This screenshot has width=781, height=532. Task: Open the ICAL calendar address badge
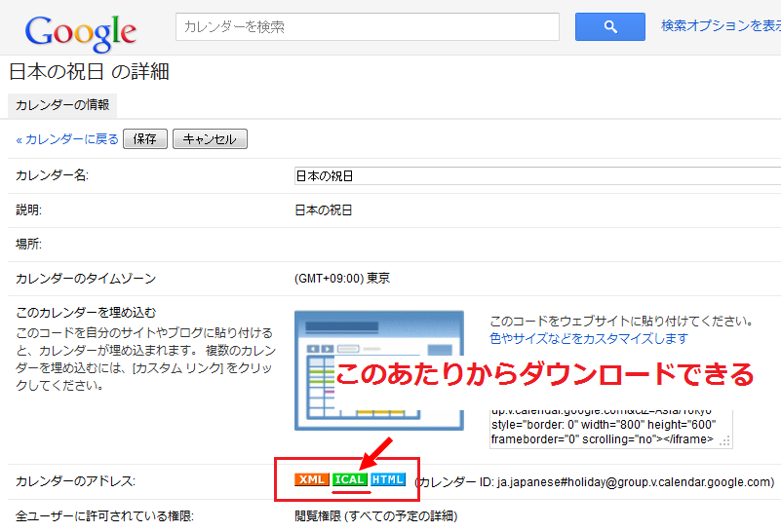tap(350, 479)
